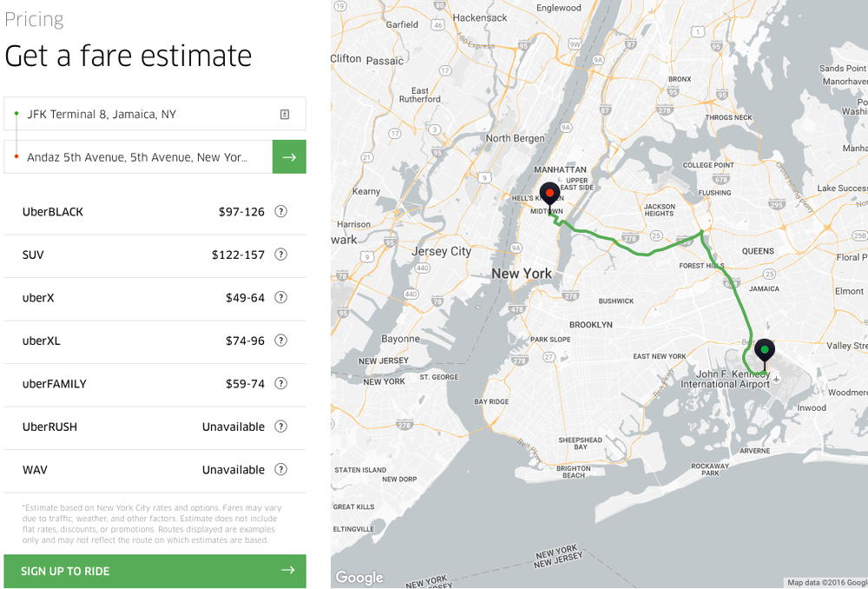
Task: Select the green JFK destination marker
Action: (x=765, y=350)
